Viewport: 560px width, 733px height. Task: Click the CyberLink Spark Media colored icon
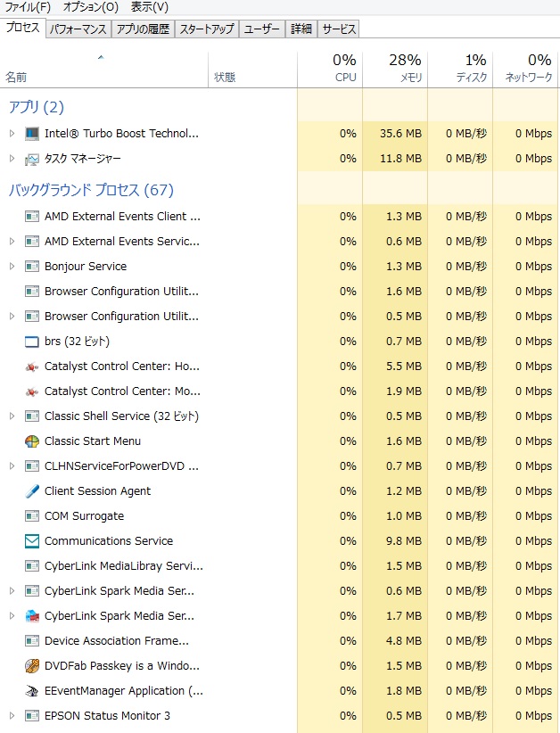pos(32,616)
